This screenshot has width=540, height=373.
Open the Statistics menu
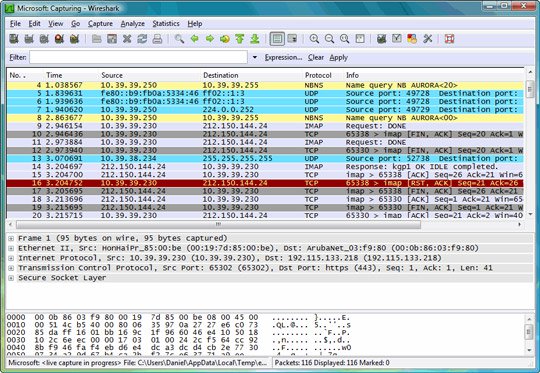(166, 24)
